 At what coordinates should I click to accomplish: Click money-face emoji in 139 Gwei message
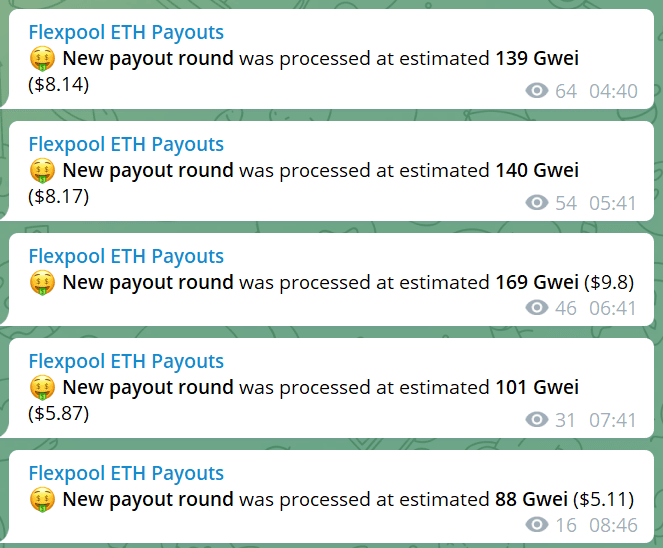click(42, 58)
